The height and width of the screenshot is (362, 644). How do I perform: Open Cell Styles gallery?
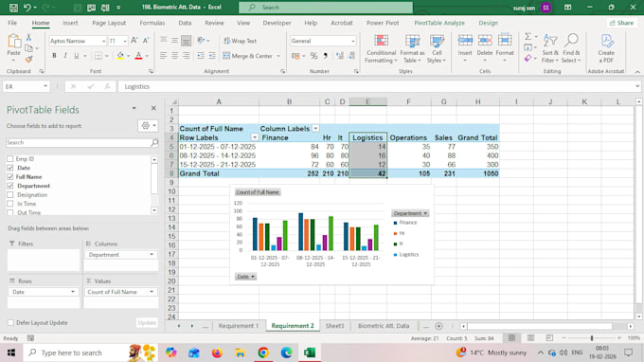coord(437,49)
